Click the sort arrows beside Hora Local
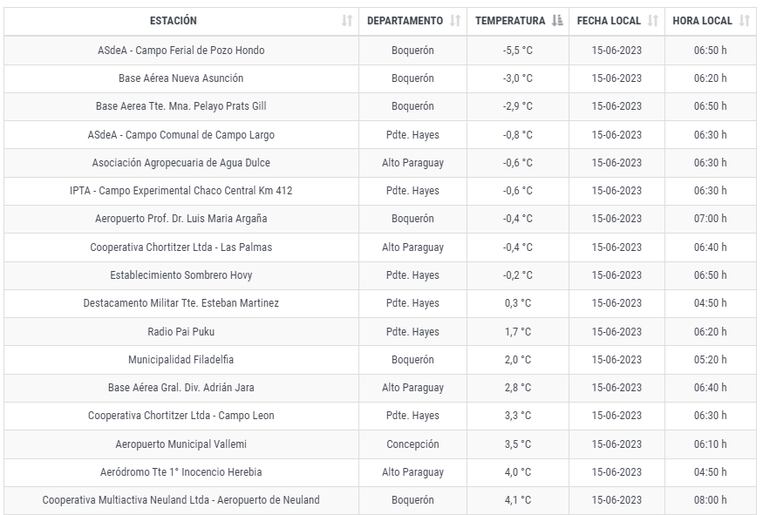Image resolution: width=770 pixels, height=515 pixels. click(x=745, y=21)
